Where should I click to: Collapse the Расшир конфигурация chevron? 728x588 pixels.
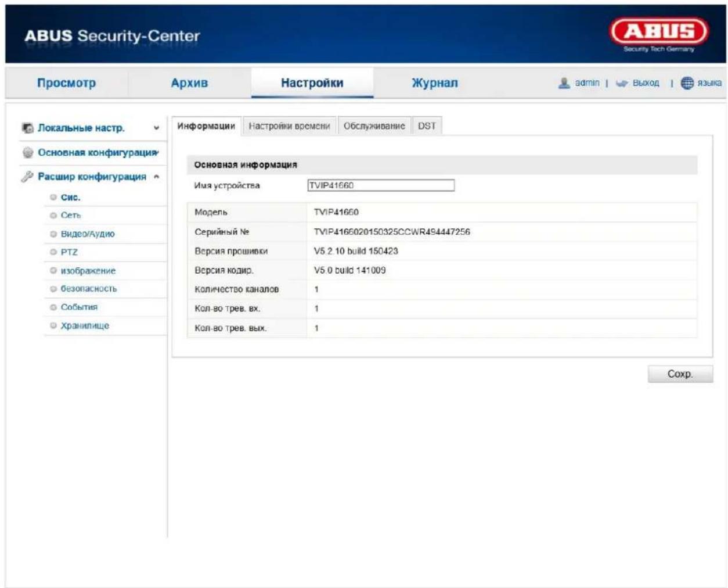(x=157, y=177)
